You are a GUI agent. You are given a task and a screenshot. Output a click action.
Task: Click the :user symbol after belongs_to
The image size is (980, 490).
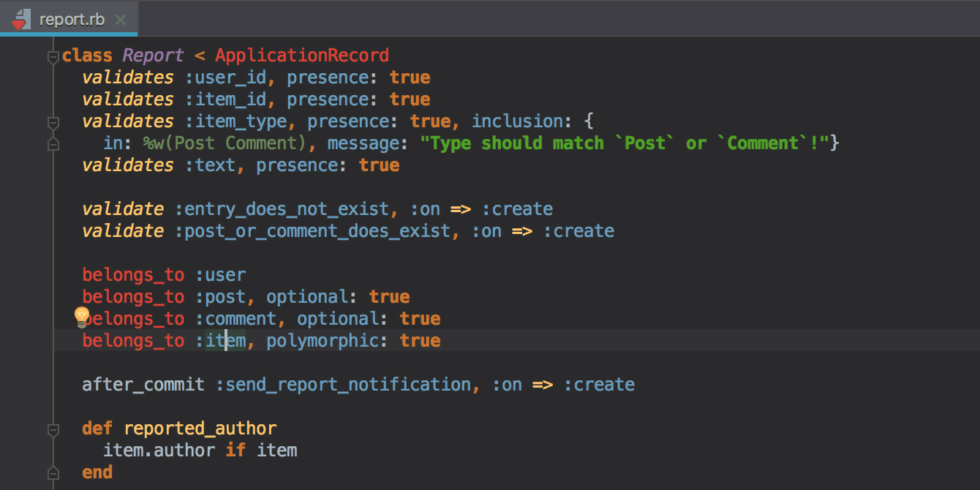click(x=220, y=275)
